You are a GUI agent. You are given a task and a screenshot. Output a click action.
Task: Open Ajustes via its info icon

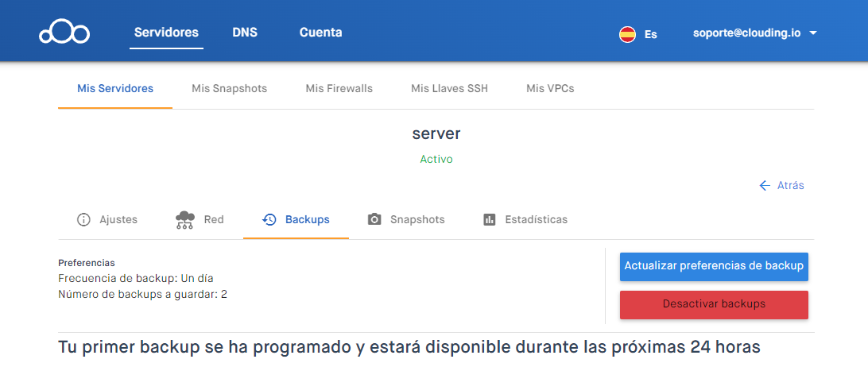click(x=83, y=219)
